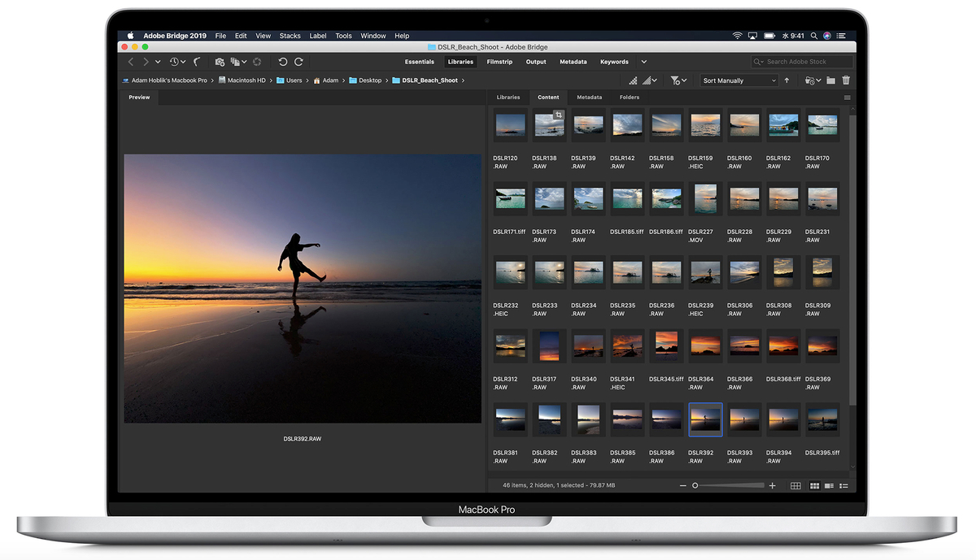Expand the workspace switcher chevron
976x560 pixels.
644,62
